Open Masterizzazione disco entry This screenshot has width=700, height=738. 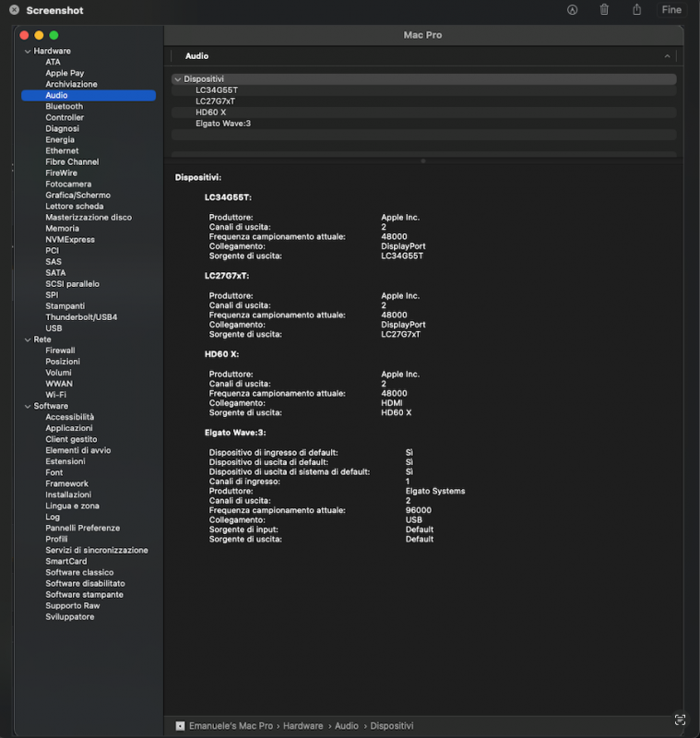click(89, 218)
